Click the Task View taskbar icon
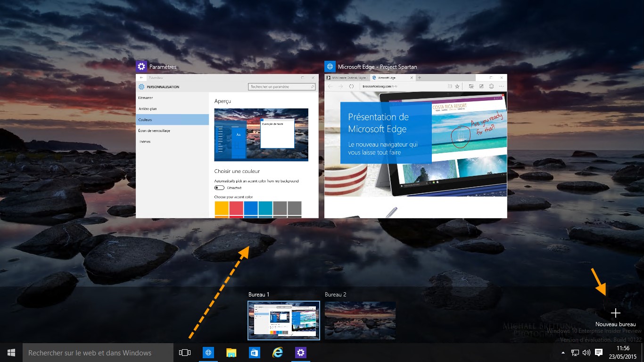Viewport: 644px width, 362px height. (x=185, y=353)
